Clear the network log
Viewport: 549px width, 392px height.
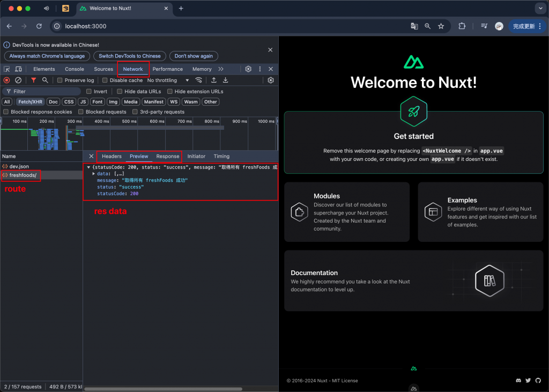(18, 80)
